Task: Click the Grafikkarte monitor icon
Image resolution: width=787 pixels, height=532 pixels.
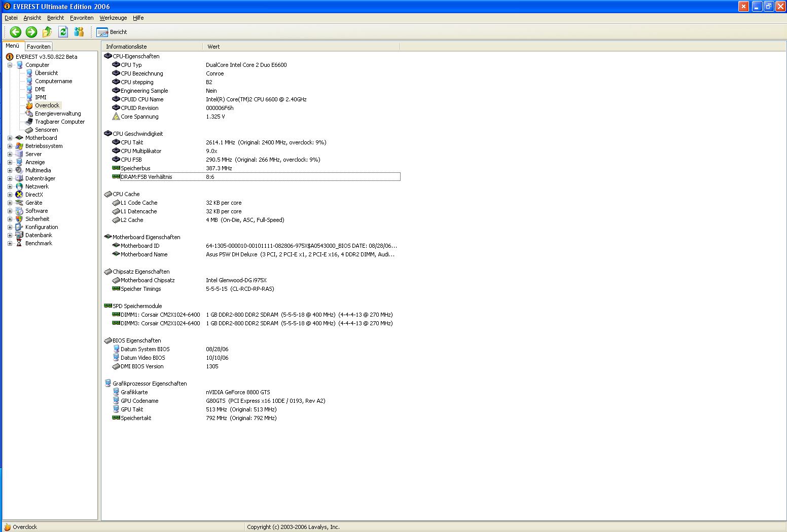Action: pyautogui.click(x=116, y=392)
